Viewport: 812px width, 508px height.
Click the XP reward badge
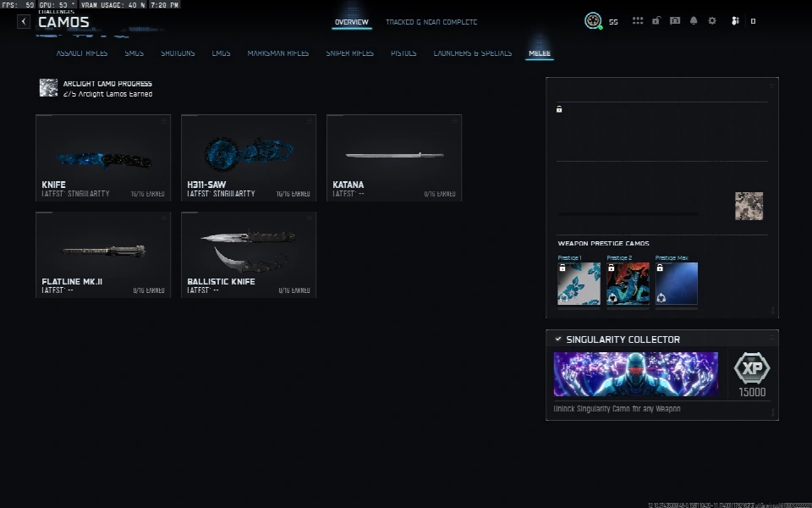tap(752, 367)
